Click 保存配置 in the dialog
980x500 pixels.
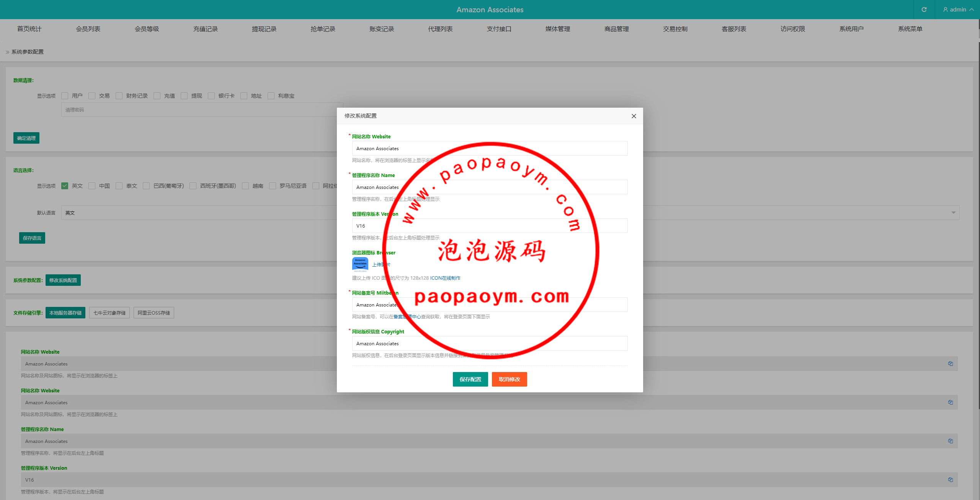[x=470, y=379]
